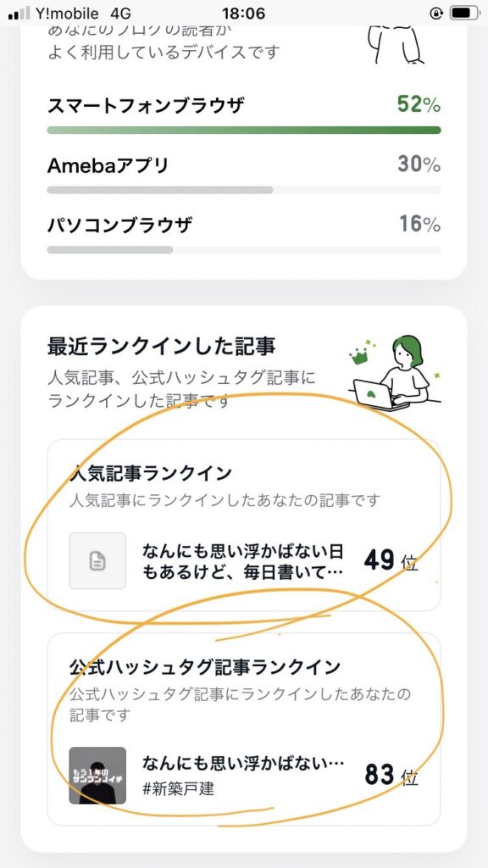Viewport: 488px width, 868px height.
Task: Tap the battery icon in status bar
Action: pyautogui.click(x=463, y=12)
